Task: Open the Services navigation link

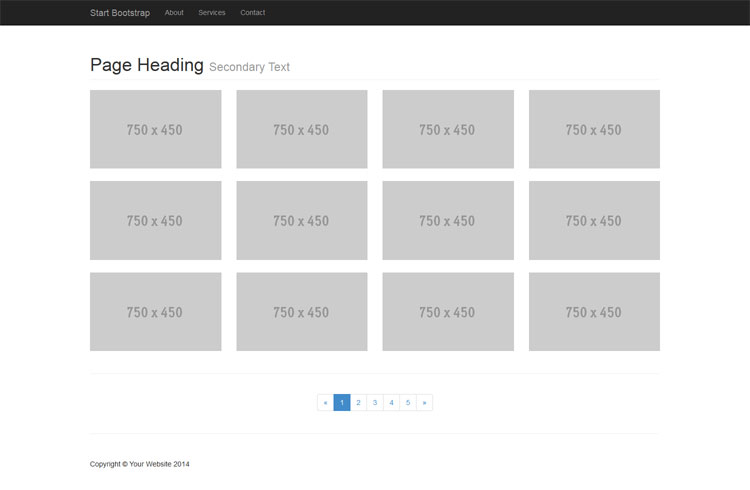Action: coord(212,13)
